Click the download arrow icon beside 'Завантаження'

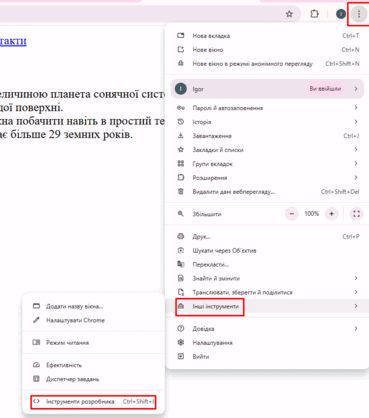181,136
